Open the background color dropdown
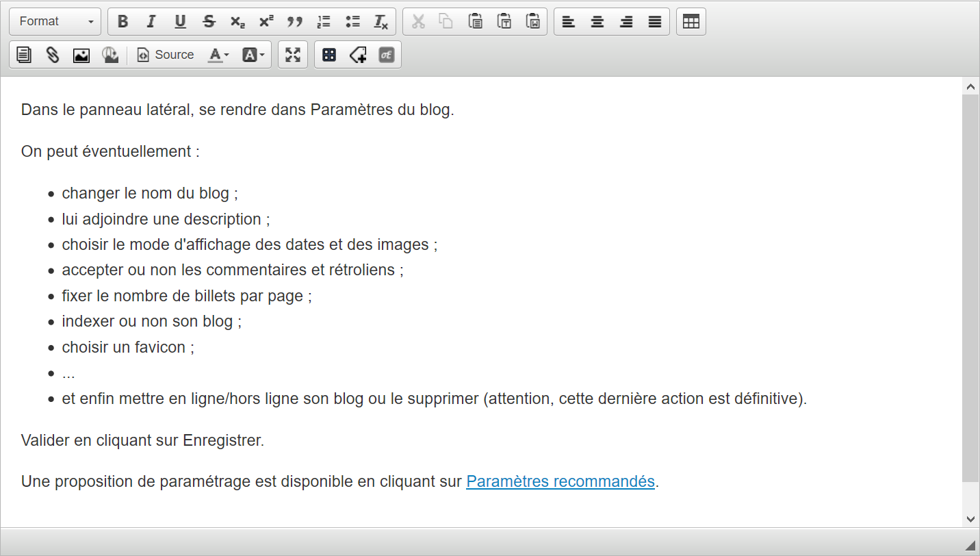 (253, 55)
